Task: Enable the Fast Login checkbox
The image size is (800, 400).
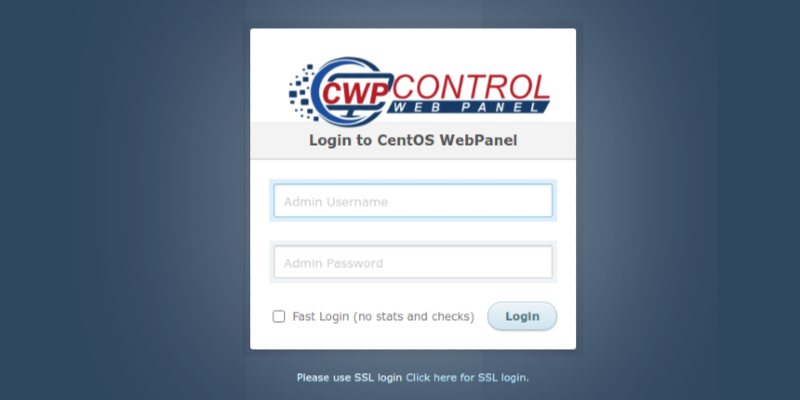Action: pyautogui.click(x=279, y=316)
